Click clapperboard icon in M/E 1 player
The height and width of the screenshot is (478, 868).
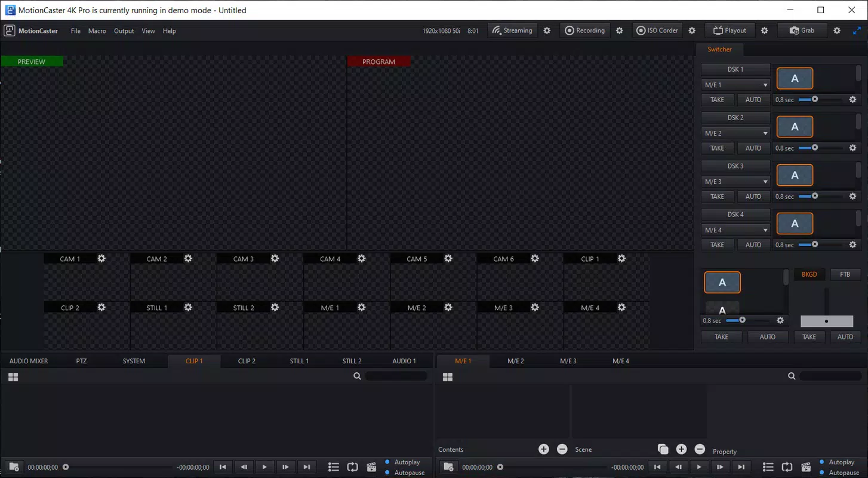(x=806, y=467)
